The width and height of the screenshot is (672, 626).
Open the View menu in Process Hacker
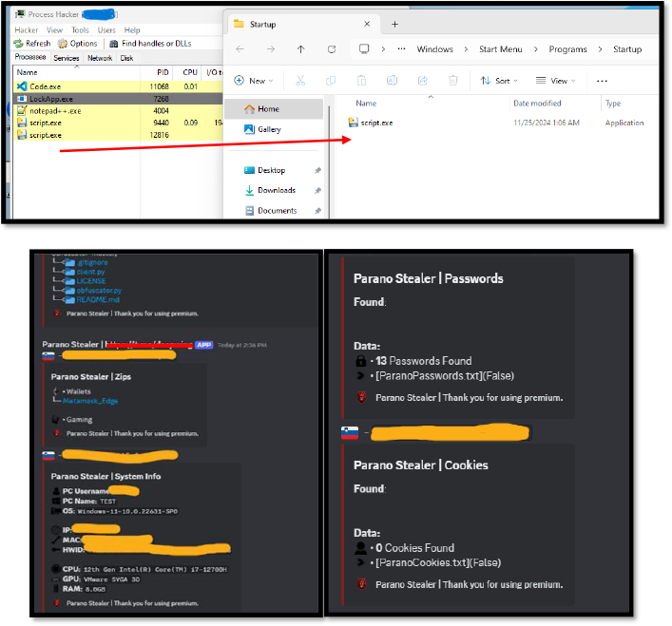pyautogui.click(x=54, y=30)
